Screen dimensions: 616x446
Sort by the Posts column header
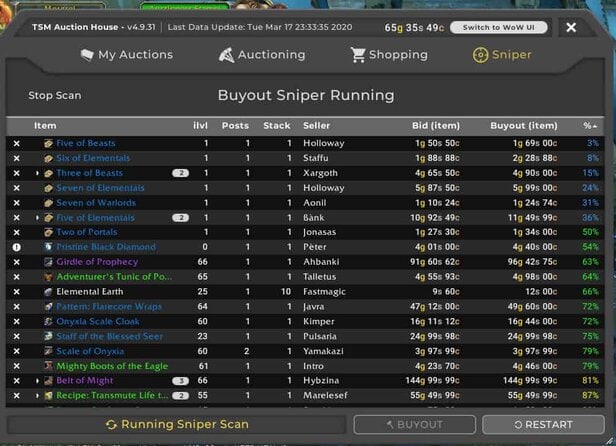pyautogui.click(x=235, y=126)
